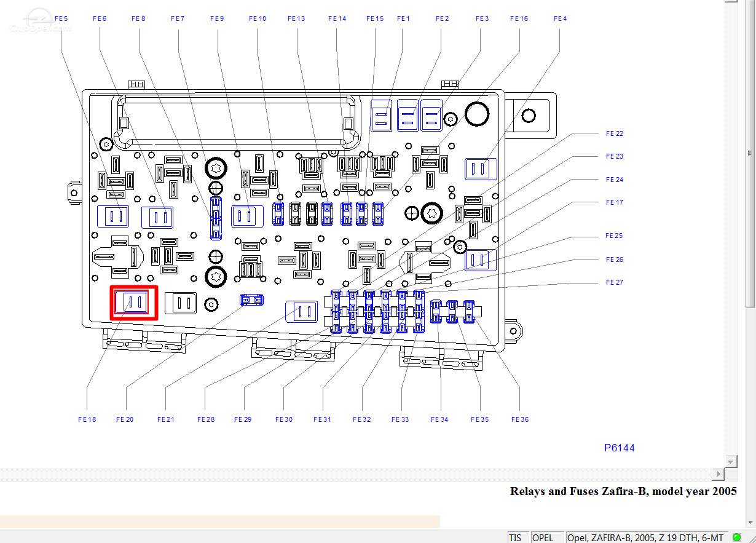Click the FE5 fuse label
The image size is (756, 543).
click(x=61, y=18)
